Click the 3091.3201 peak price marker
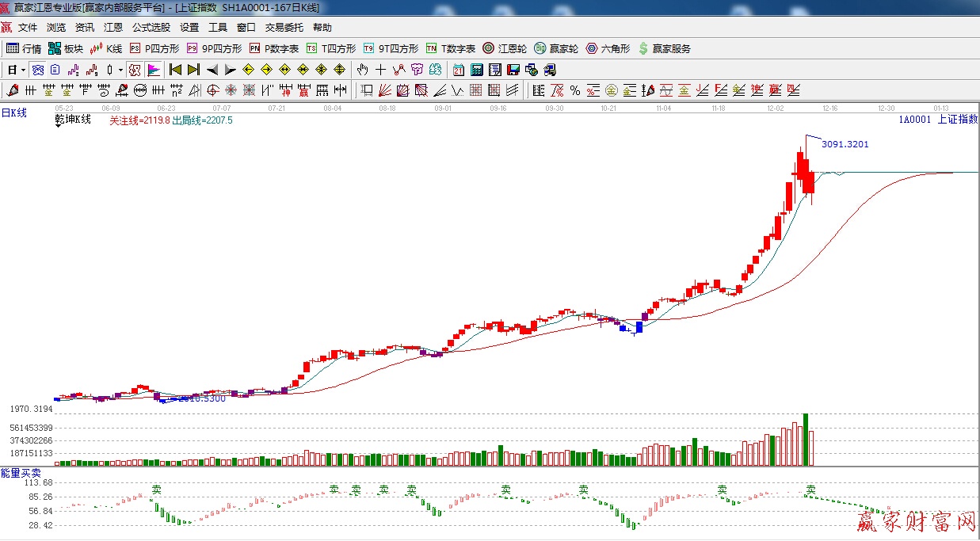This screenshot has height=541, width=980. tap(845, 144)
